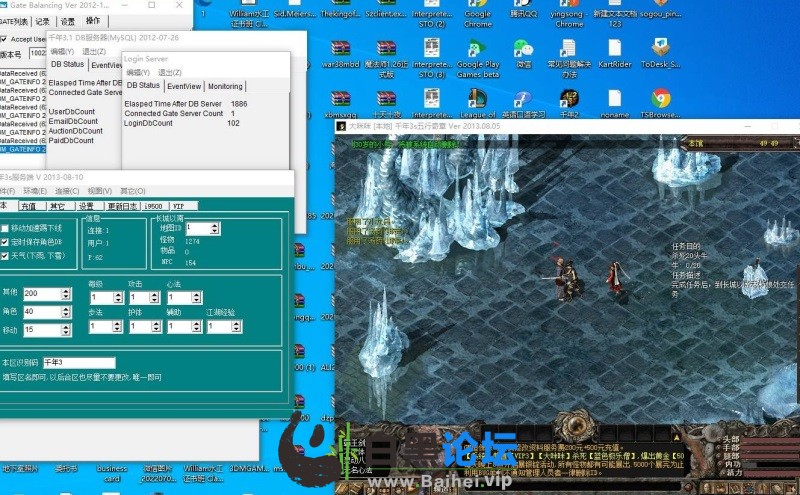The width and height of the screenshot is (800, 495).
Task: Toggle the 移动加速踢下线 checkbox
Action: click(x=5, y=228)
